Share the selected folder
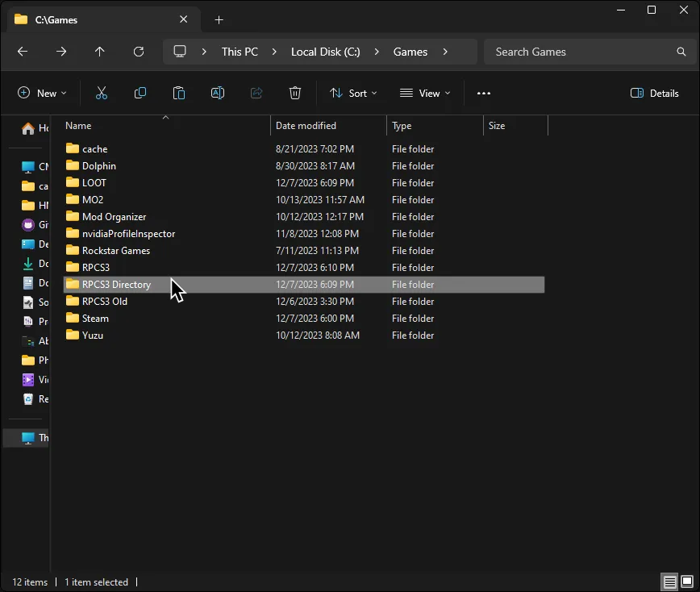700x592 pixels. 256,93
